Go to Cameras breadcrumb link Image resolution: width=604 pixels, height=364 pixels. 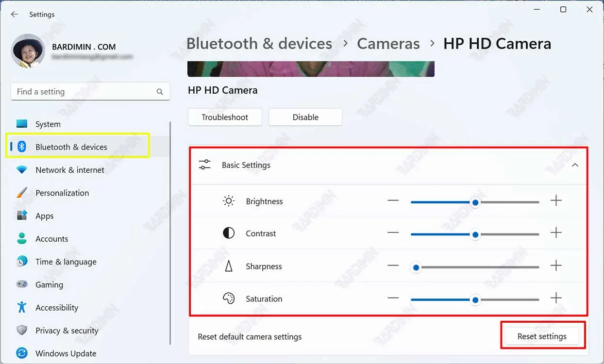click(388, 44)
